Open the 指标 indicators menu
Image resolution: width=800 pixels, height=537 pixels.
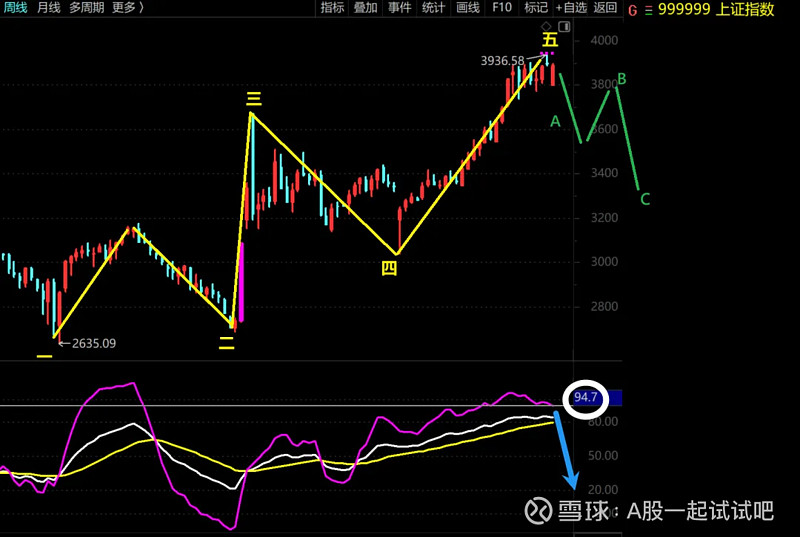click(x=332, y=8)
